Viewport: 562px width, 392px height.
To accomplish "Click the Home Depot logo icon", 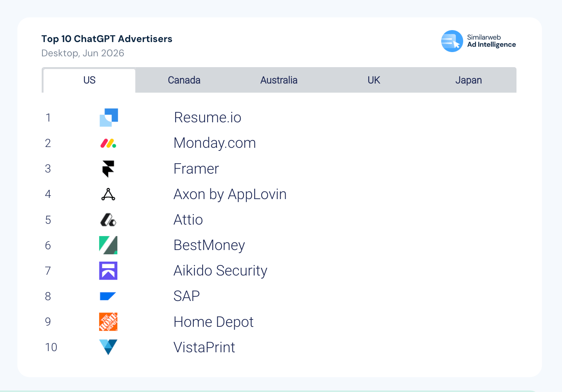I will 108,322.
